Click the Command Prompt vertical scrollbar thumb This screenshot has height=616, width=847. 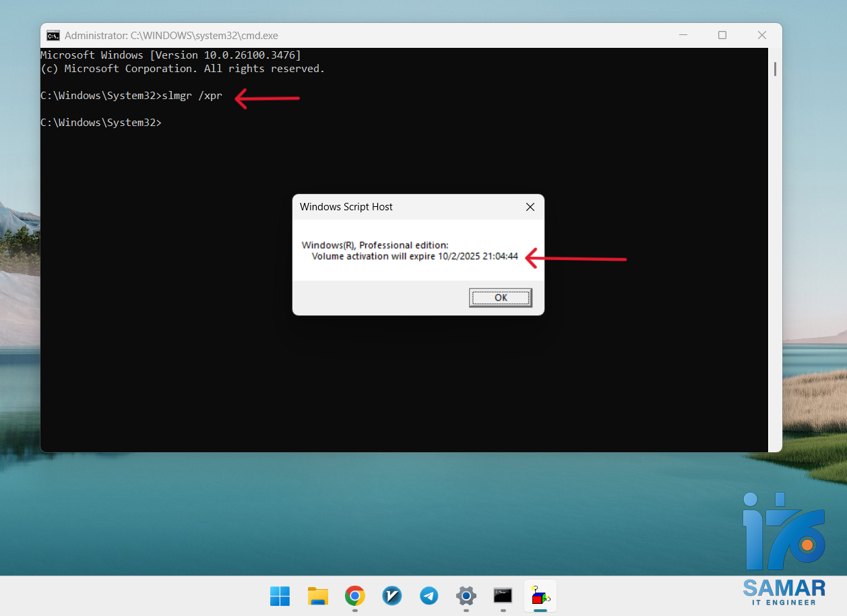pos(775,69)
